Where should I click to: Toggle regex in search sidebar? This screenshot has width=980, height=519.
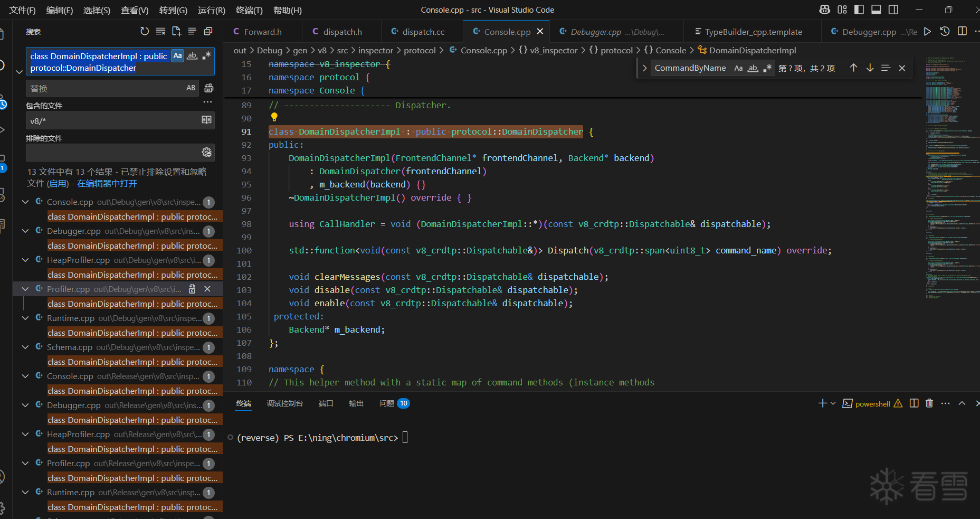(x=206, y=56)
